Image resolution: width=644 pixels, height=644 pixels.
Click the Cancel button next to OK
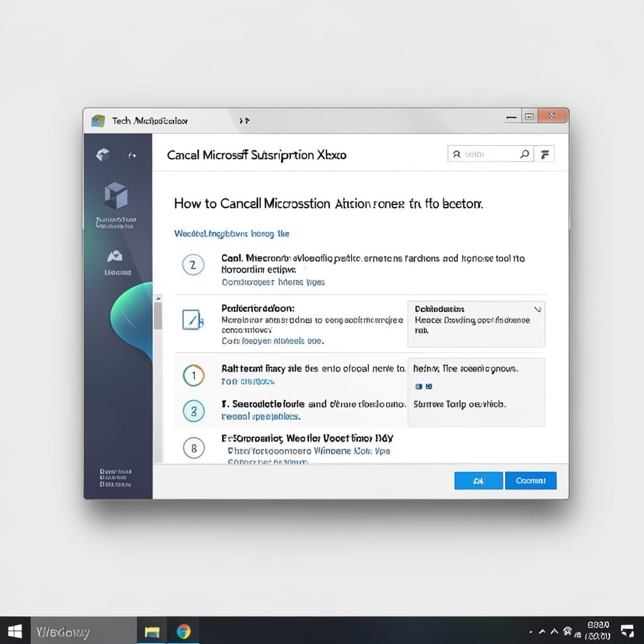pyautogui.click(x=531, y=480)
